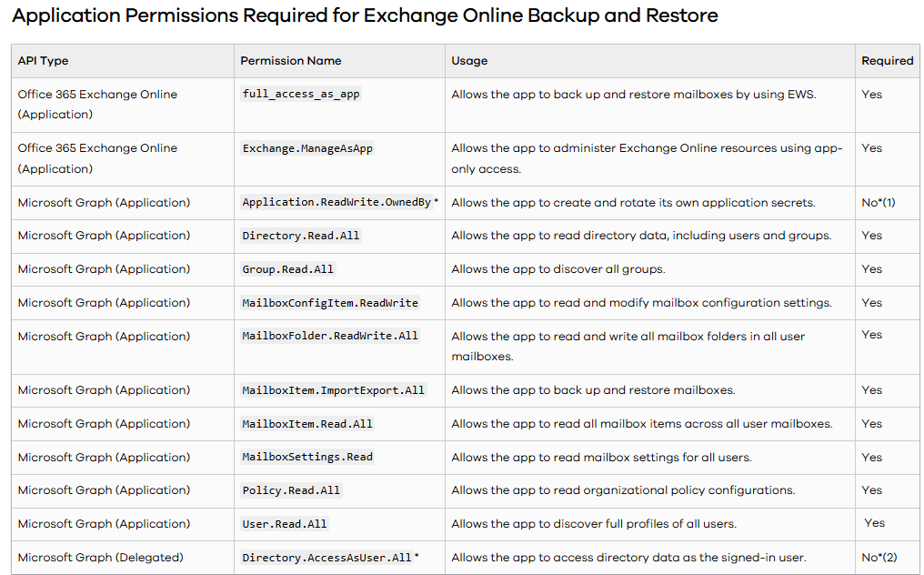
Task: Select the usage text about mailbox configuration settings
Action: 642,303
